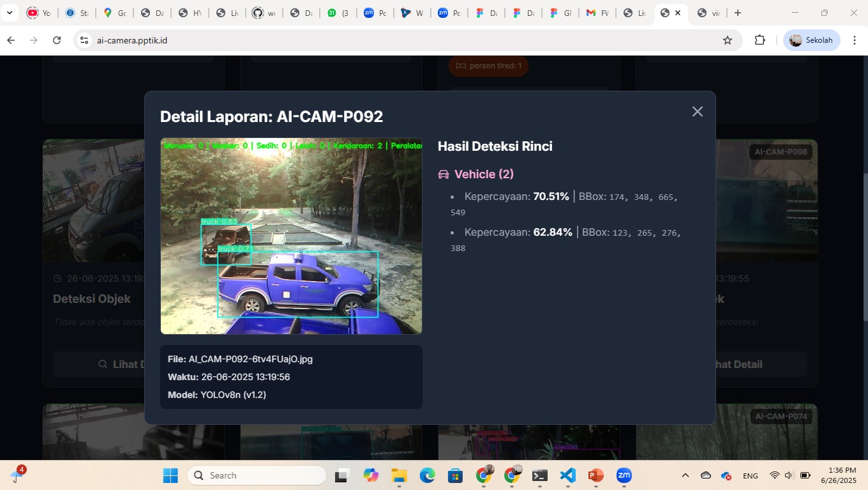Switch to the GitHub tab
The height and width of the screenshot is (490, 868).
coord(264,13)
